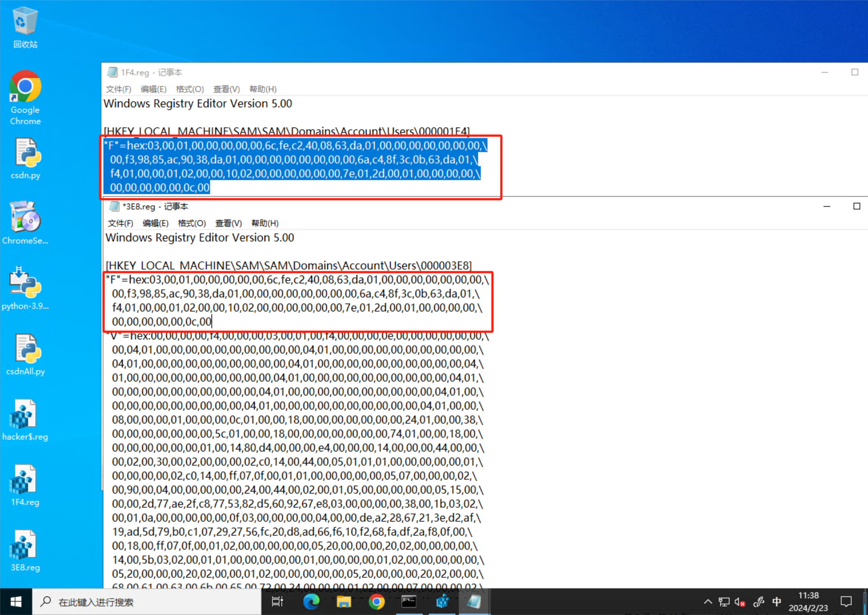Switch to command prompt in taskbar
The height and width of the screenshot is (615, 868).
(409, 602)
